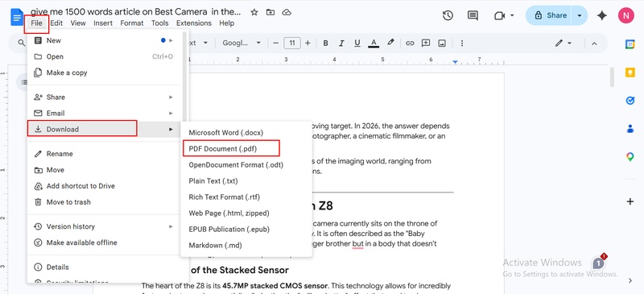Viewport: 644px width, 294px height.
Task: Expand the New submenu
Action: (x=105, y=40)
